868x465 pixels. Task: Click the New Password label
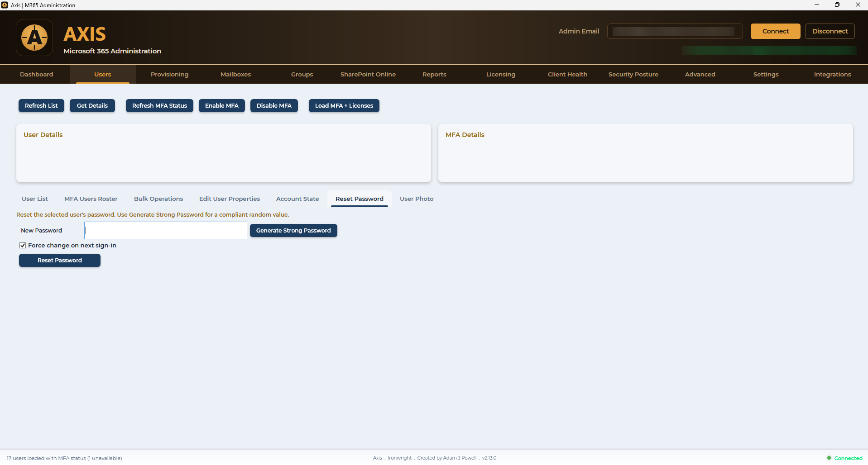pyautogui.click(x=41, y=230)
